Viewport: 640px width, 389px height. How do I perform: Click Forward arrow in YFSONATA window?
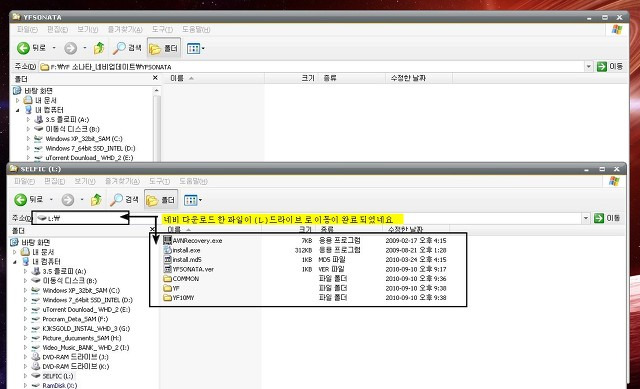(x=71, y=48)
